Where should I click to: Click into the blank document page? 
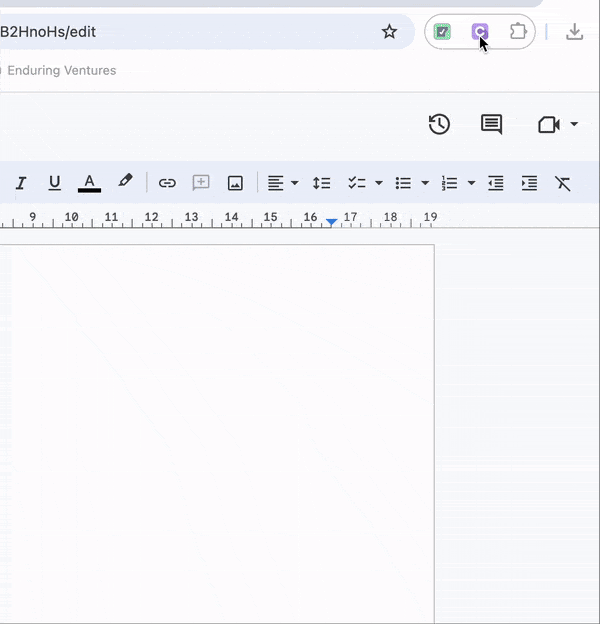217,434
